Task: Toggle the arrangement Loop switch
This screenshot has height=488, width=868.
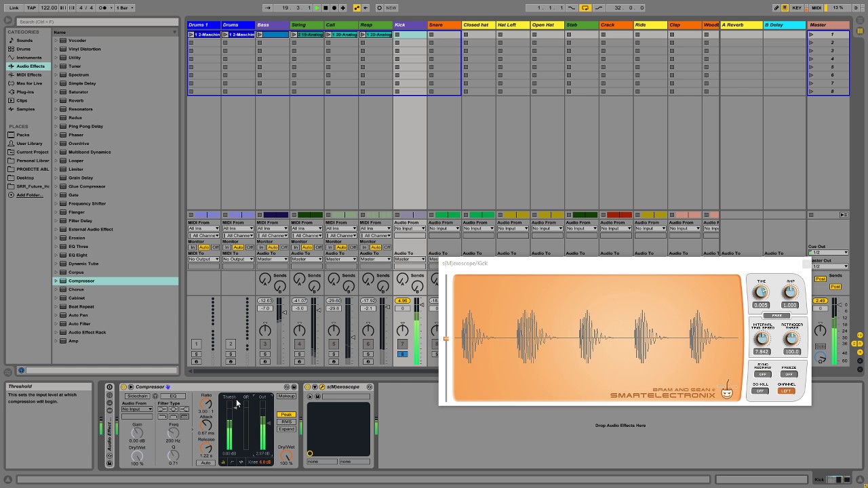Action: (x=585, y=7)
